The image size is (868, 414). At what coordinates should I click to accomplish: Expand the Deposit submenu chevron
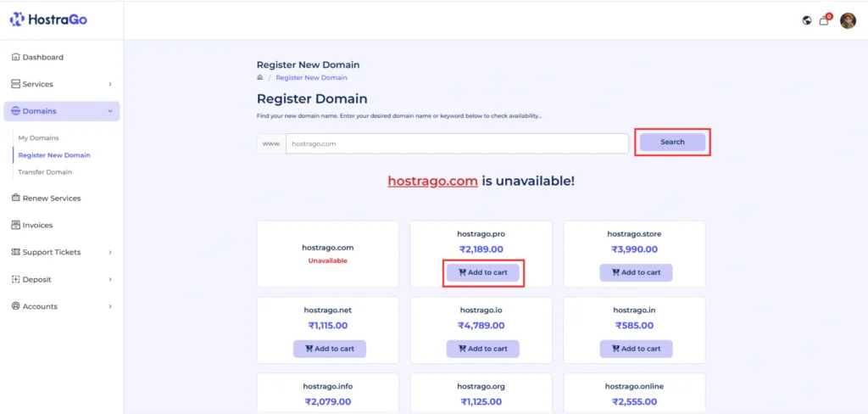(110, 279)
